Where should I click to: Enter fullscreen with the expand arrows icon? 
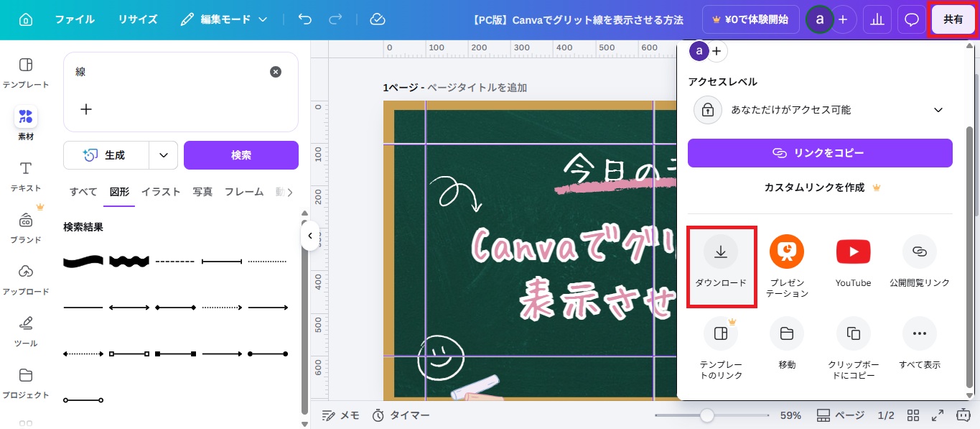tap(938, 415)
